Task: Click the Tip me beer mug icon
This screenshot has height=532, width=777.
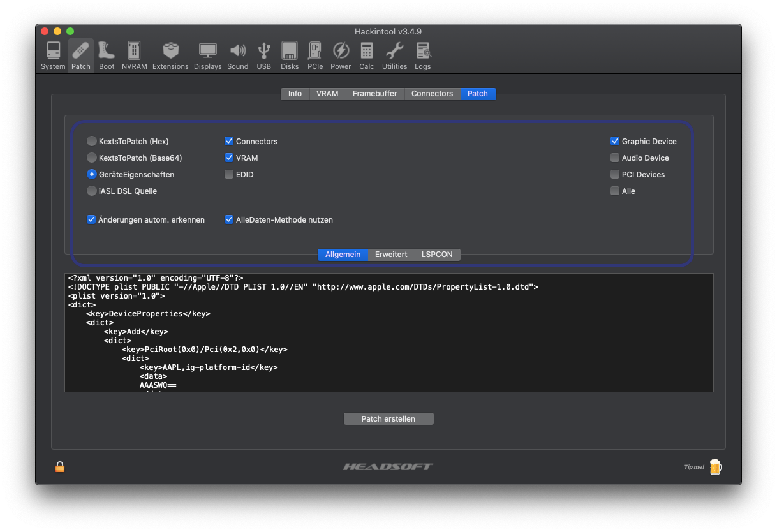Action: 716,466
